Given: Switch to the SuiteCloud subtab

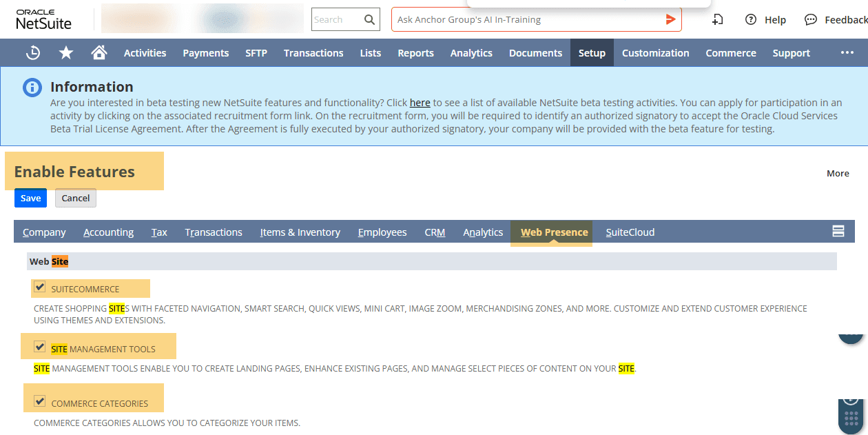Looking at the screenshot, I should point(630,232).
